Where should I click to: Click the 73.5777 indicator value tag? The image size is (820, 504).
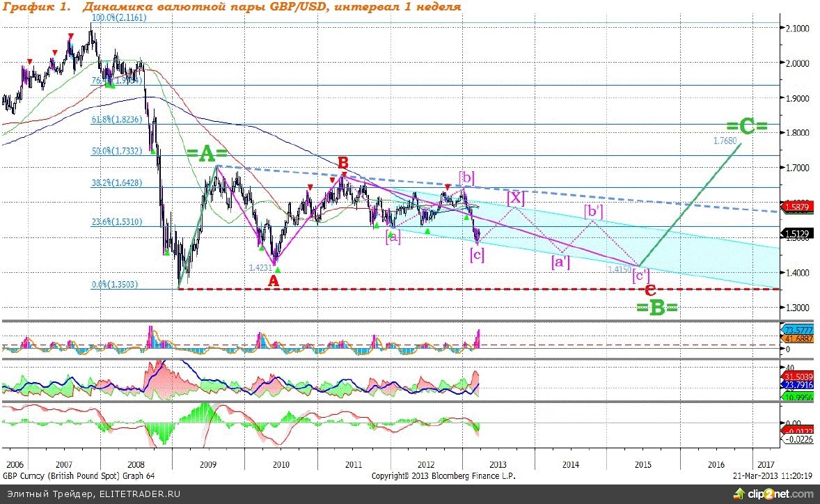click(x=794, y=329)
